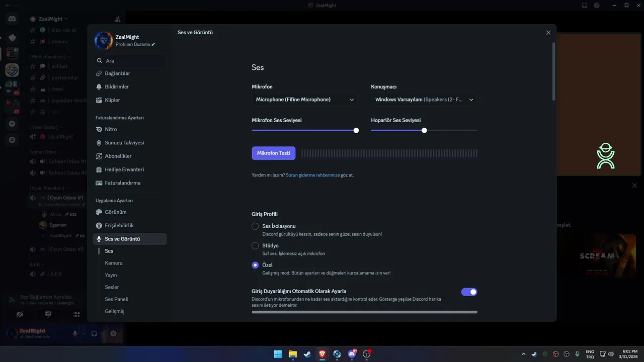Click the headphones deafen icon
The height and width of the screenshot is (362, 644).
pos(94,333)
